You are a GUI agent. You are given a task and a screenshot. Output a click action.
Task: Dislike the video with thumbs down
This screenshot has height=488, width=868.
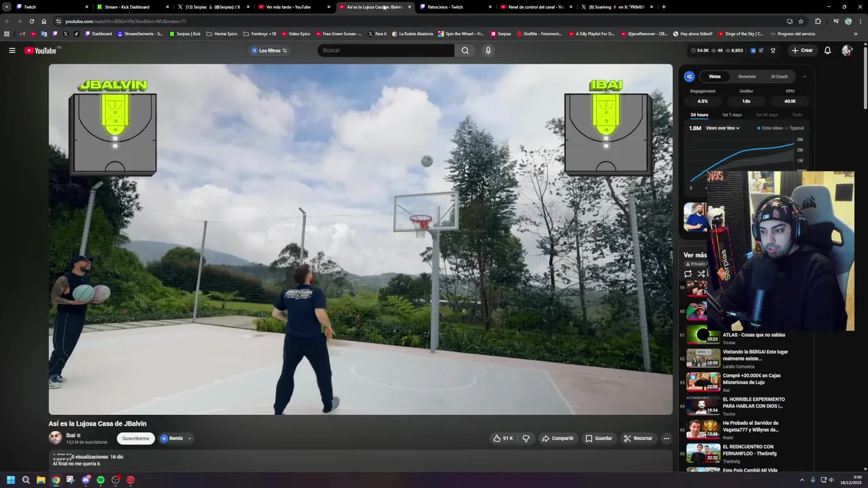pyautogui.click(x=526, y=439)
